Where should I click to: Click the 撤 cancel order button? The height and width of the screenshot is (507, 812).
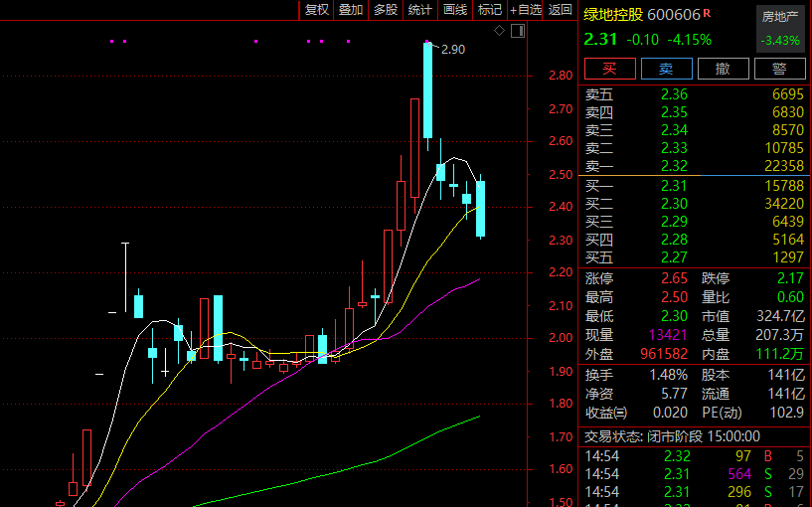(x=723, y=69)
